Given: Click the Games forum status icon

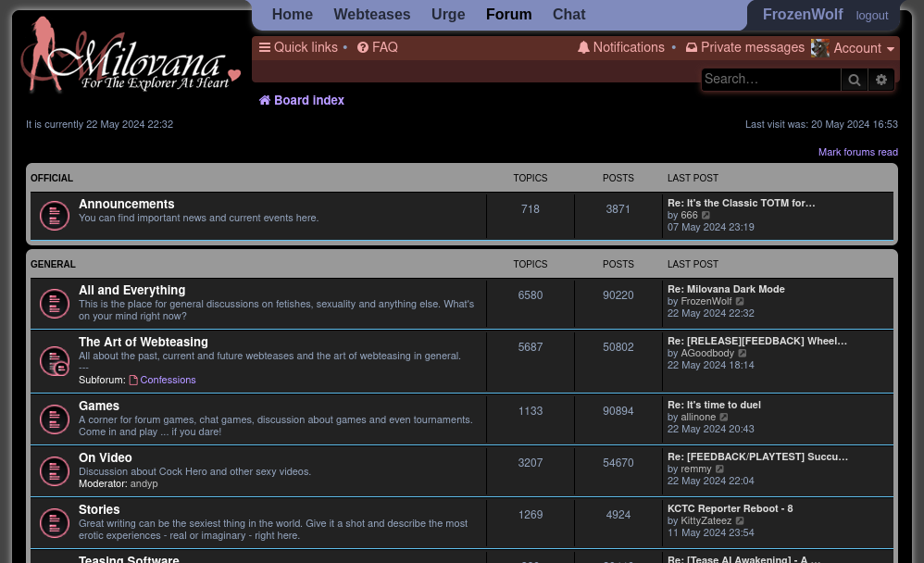Looking at the screenshot, I should [x=55, y=419].
